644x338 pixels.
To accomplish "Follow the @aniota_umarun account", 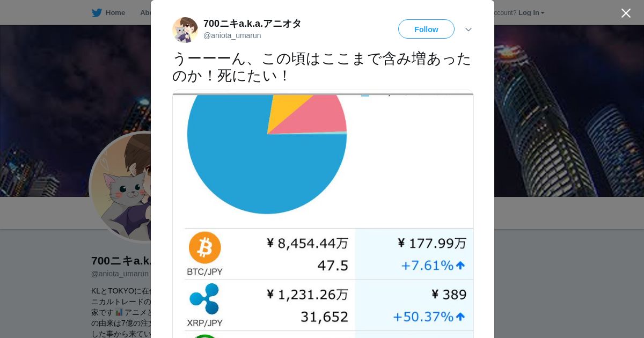I will tap(426, 29).
